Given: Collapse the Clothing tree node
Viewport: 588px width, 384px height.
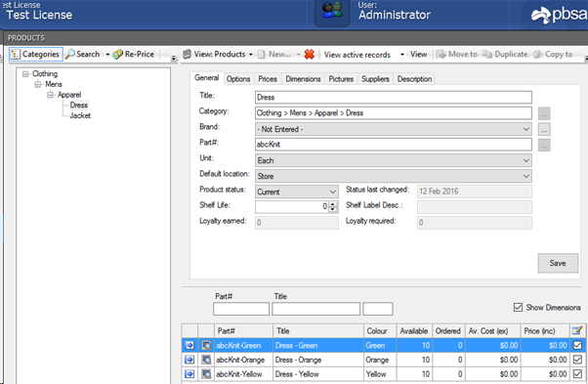Looking at the screenshot, I should tap(25, 74).
